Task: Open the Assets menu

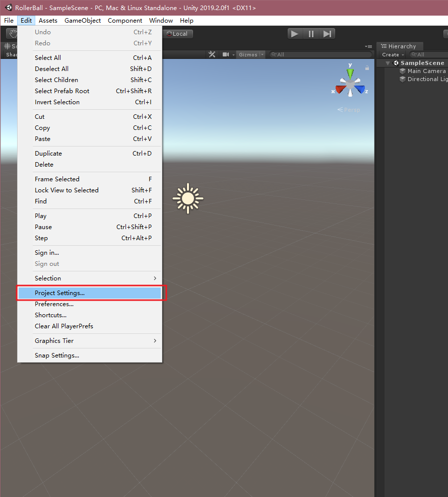Action: pyautogui.click(x=48, y=20)
